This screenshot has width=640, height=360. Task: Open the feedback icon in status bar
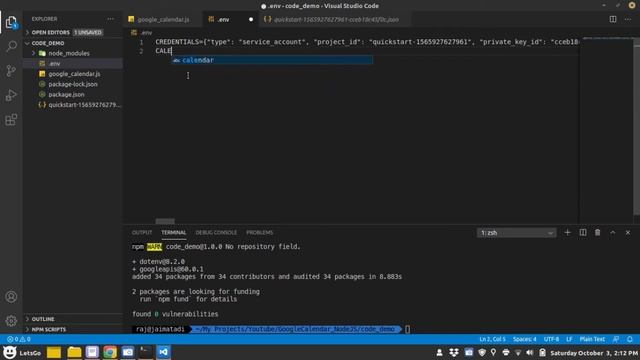(616, 339)
